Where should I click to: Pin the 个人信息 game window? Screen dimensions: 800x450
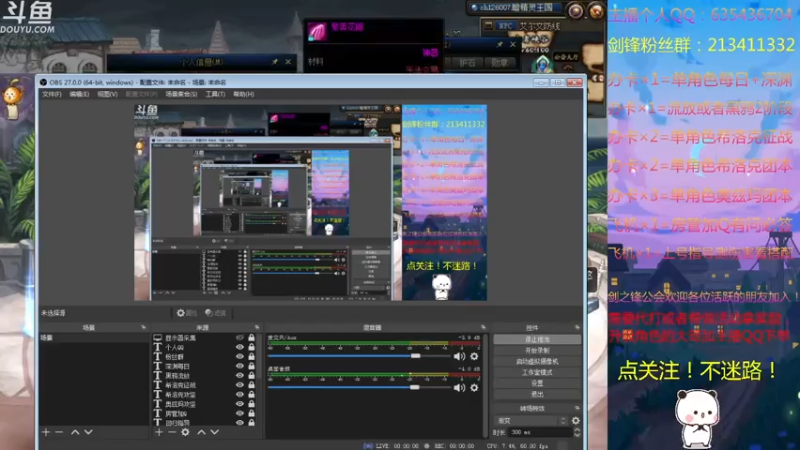(275, 62)
